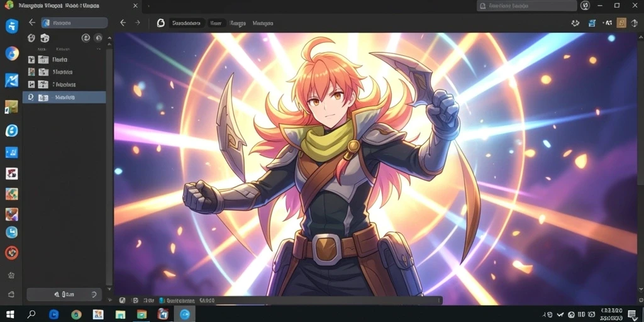644x322 pixels.
Task: Open the three-dot menu ending the status bar
Action: pyautogui.click(x=440, y=301)
